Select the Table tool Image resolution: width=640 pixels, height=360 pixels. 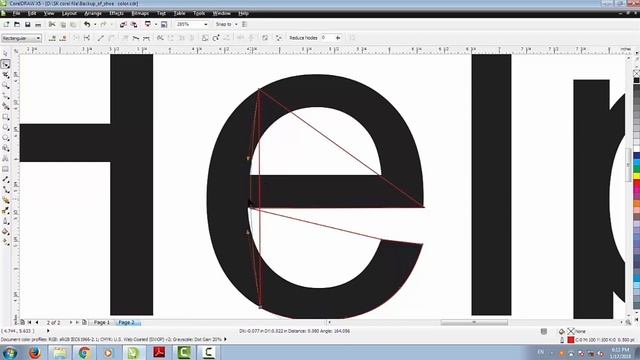click(x=5, y=169)
